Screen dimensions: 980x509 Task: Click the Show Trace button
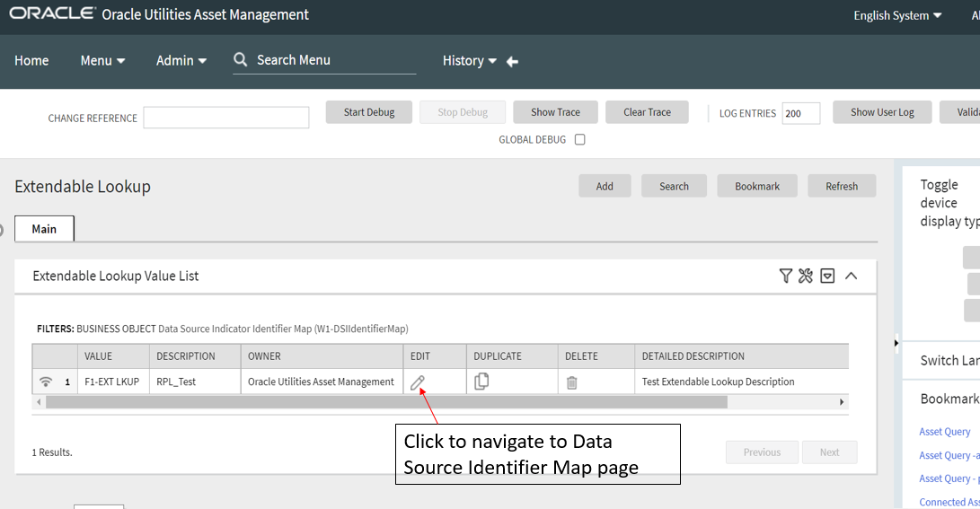[556, 112]
